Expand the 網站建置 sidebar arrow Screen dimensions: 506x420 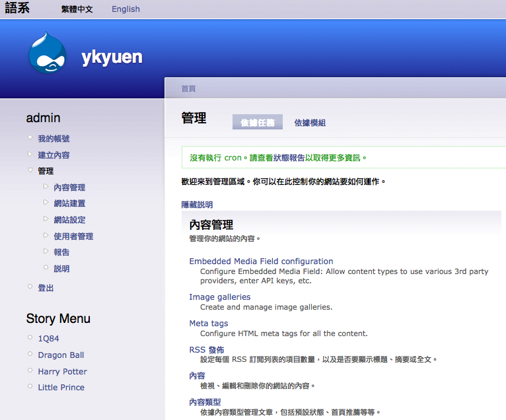click(46, 203)
